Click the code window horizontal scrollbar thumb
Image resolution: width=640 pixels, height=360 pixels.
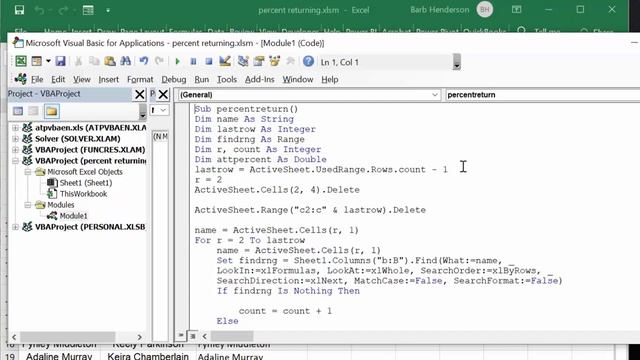(231, 336)
